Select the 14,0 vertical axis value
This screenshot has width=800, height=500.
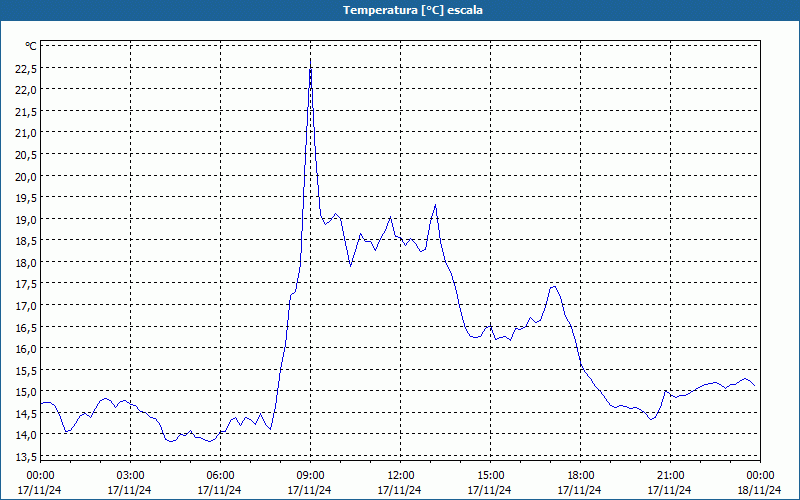26,435
